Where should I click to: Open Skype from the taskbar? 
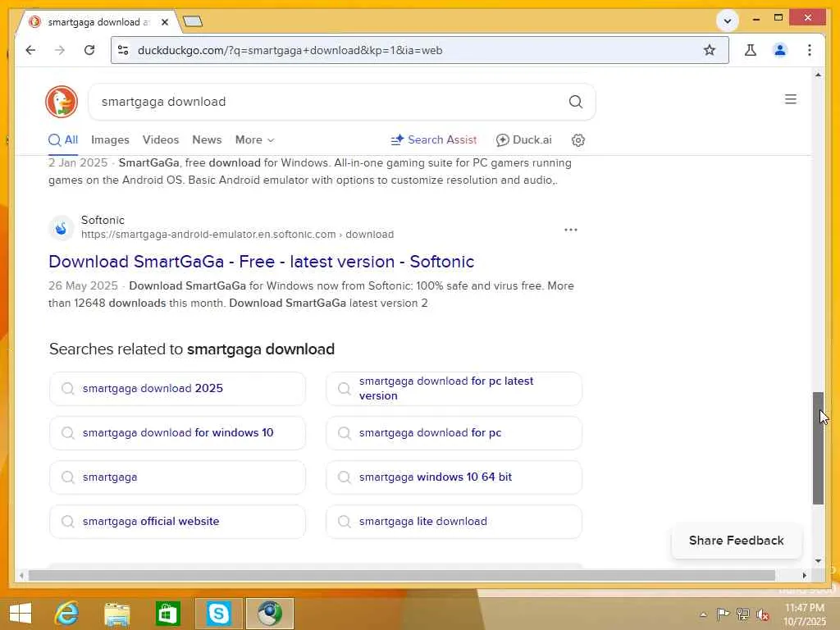(x=218, y=613)
